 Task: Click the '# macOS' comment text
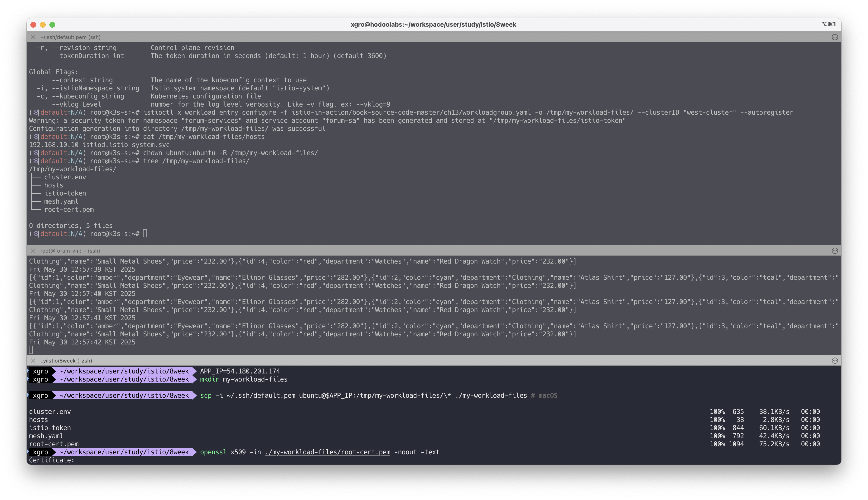[x=545, y=396]
